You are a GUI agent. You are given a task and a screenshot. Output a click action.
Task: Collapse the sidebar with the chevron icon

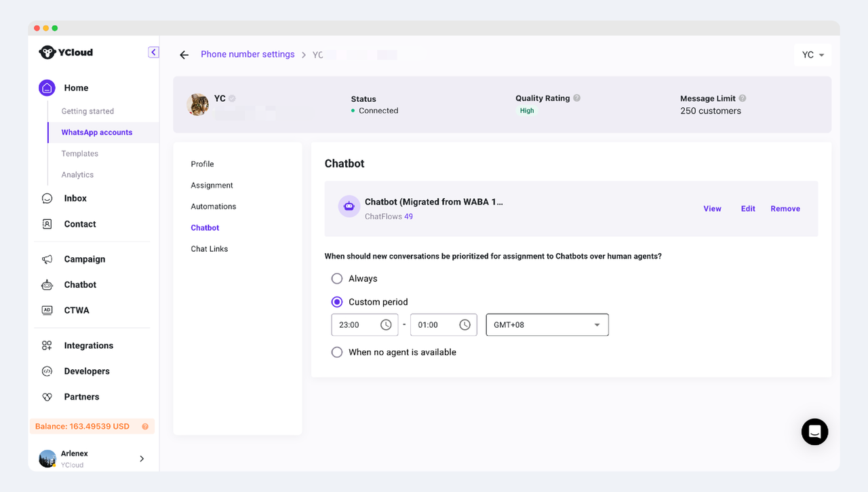[x=153, y=52]
